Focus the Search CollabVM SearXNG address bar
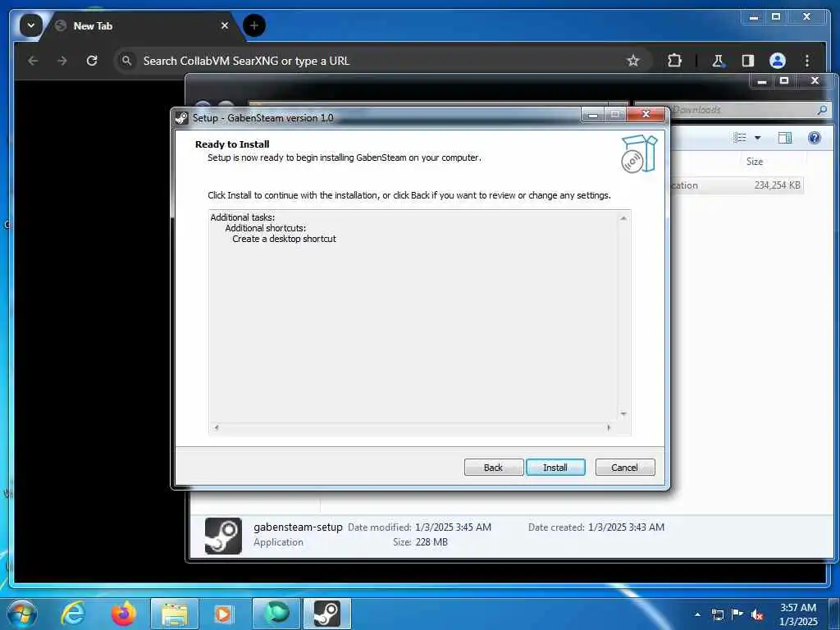 [x=375, y=61]
